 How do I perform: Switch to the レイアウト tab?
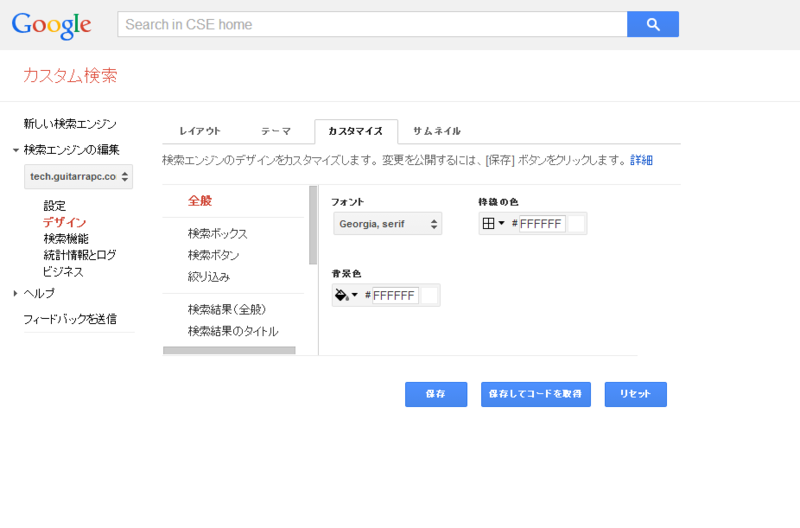[200, 131]
